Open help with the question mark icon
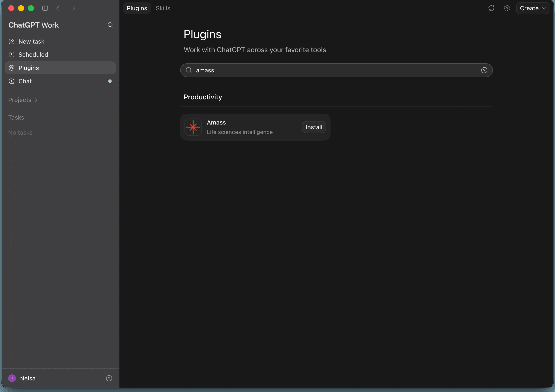555x392 pixels. (109, 378)
